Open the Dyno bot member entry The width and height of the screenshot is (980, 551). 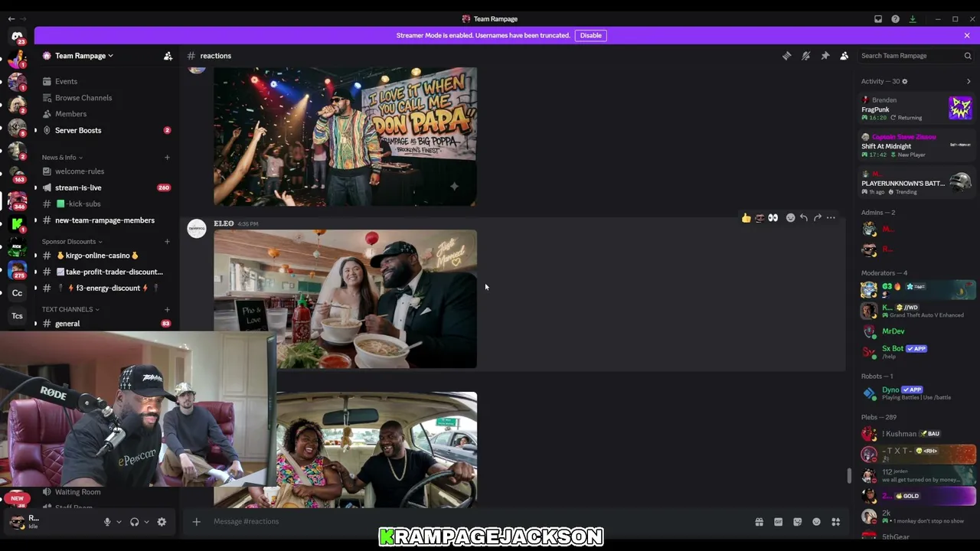click(917, 393)
